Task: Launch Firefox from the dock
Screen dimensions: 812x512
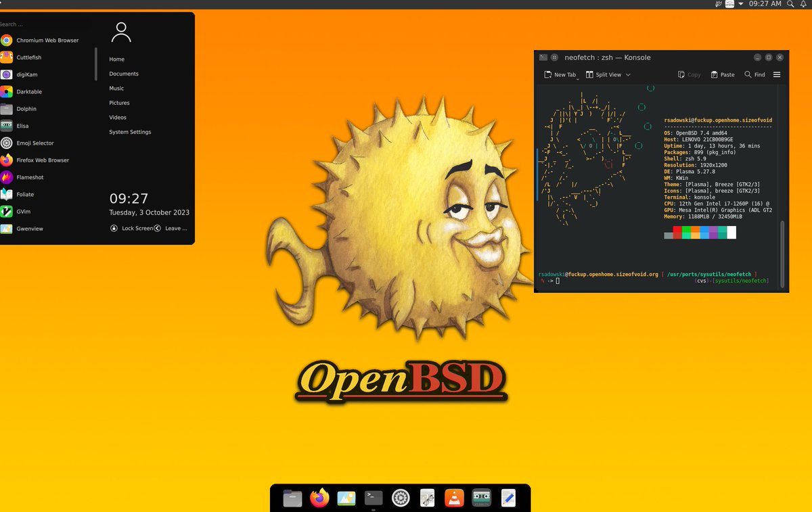Action: [319, 498]
